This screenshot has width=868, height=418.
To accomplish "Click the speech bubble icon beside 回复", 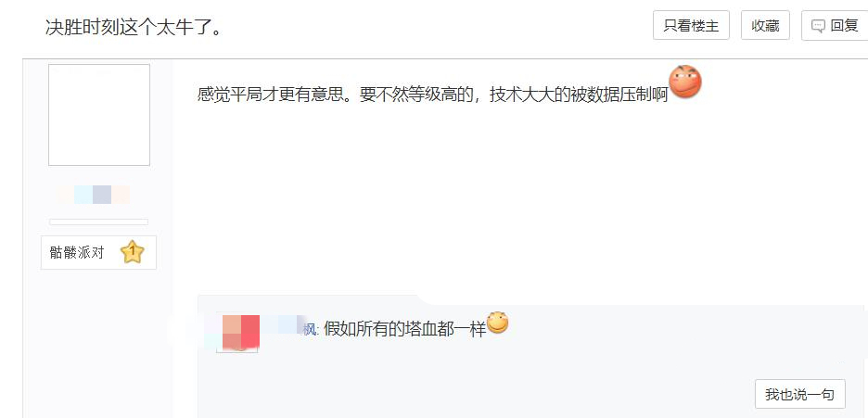I will (x=818, y=26).
